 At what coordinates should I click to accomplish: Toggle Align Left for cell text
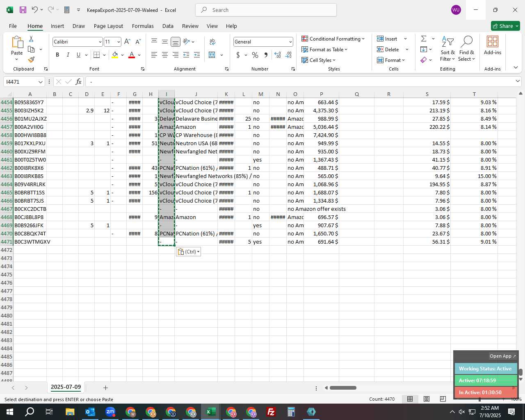[154, 55]
